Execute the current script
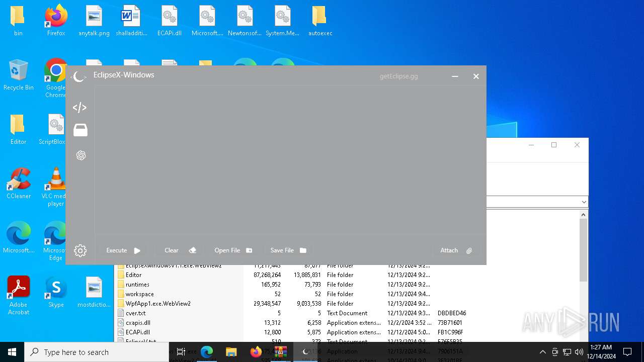 [x=123, y=250]
